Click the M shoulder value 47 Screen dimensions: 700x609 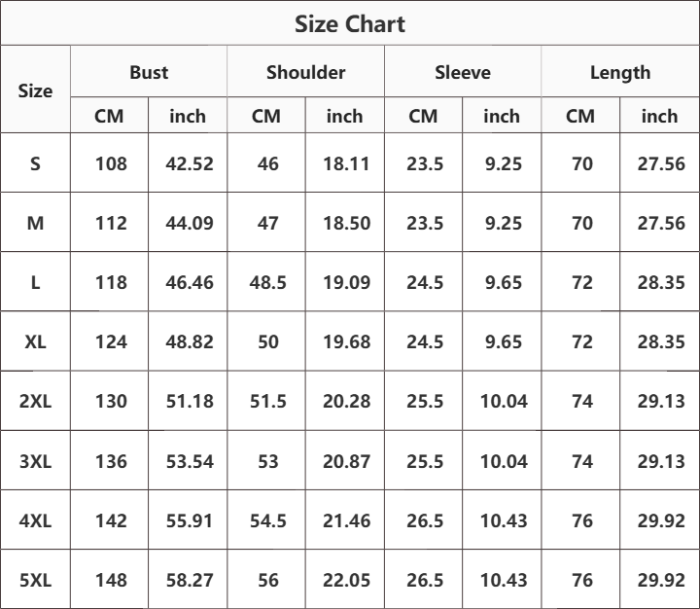tap(268, 223)
